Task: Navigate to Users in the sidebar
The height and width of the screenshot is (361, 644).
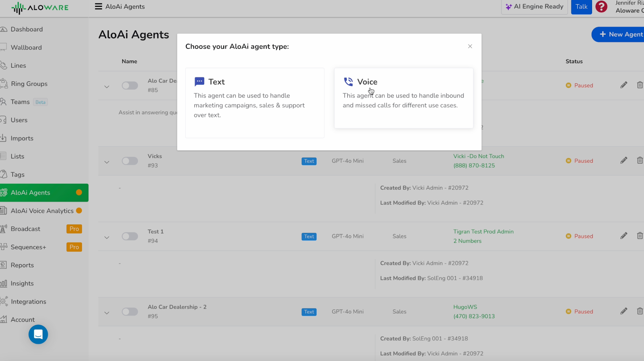Action: (x=44, y=120)
